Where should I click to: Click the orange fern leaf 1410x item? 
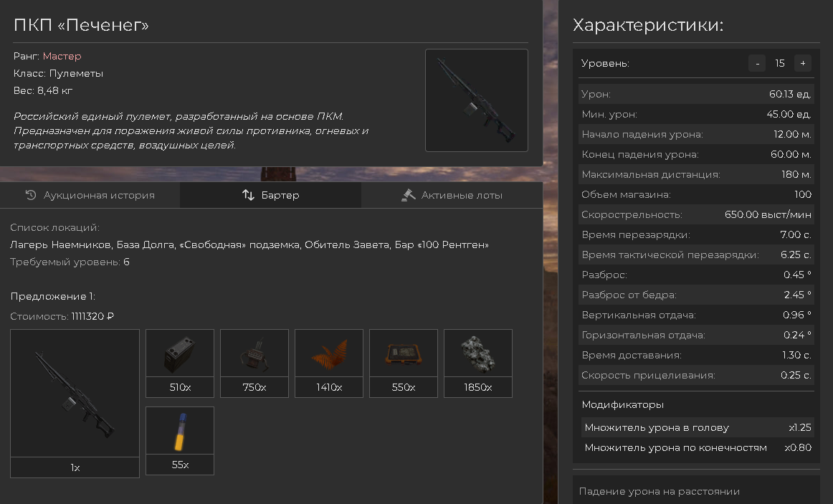[329, 363]
